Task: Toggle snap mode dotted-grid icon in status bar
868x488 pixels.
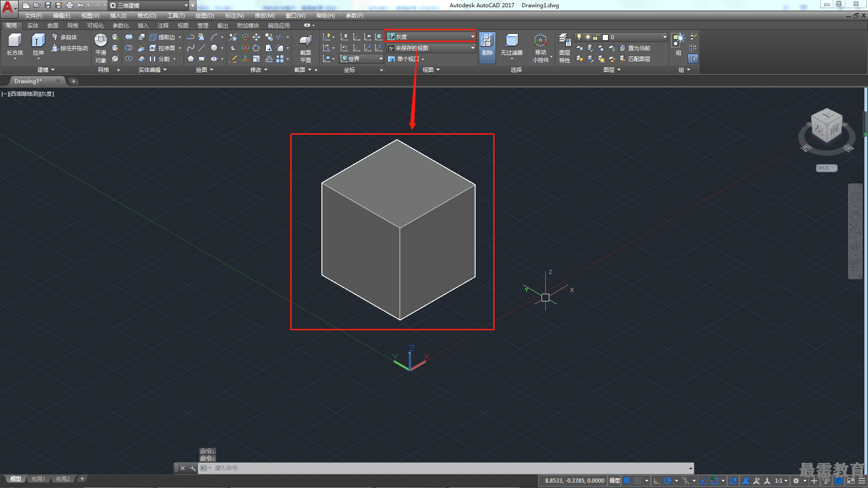Action: 638,481
